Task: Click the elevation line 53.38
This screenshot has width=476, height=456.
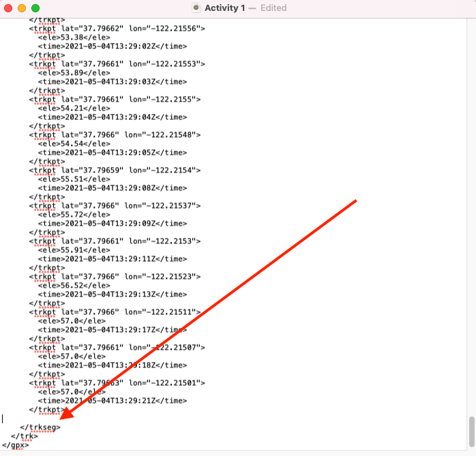Action: [74, 37]
